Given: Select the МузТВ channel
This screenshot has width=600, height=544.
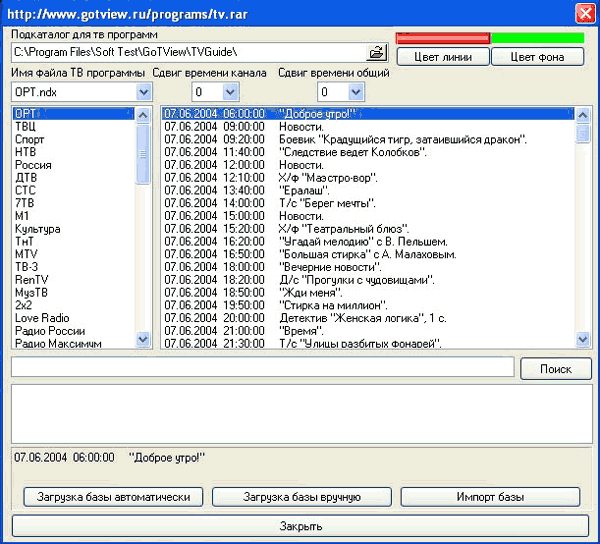Looking at the screenshot, I should pyautogui.click(x=73, y=293).
